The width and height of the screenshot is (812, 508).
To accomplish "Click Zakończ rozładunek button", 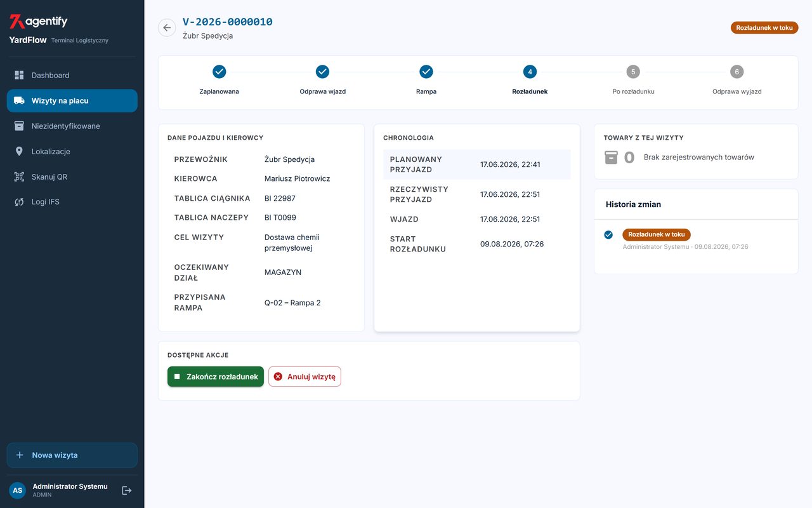I will [x=216, y=377].
